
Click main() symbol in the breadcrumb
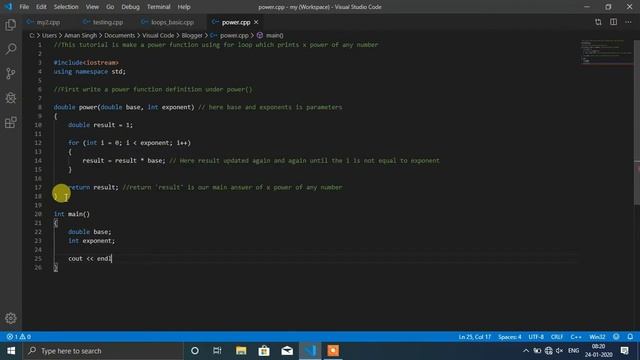click(274, 36)
